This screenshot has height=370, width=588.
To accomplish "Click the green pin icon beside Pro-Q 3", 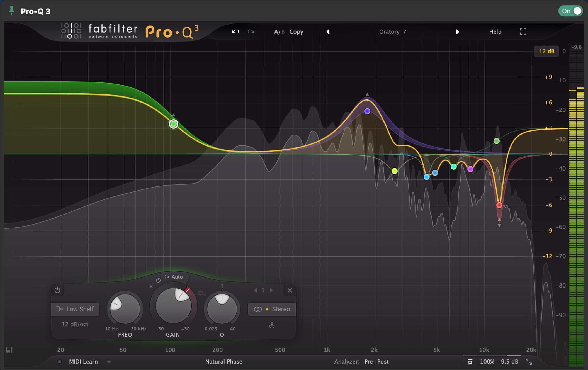I will [11, 11].
